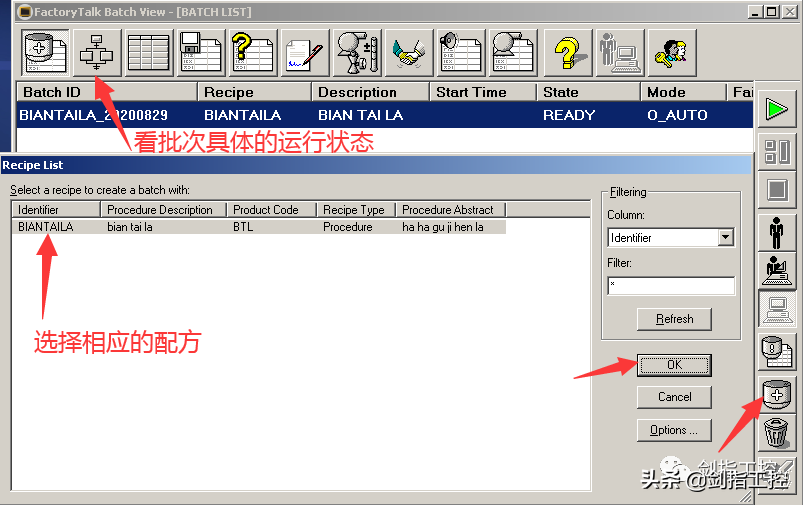Click the Filter text input field
Image resolution: width=803 pixels, height=505 pixels.
pos(670,286)
